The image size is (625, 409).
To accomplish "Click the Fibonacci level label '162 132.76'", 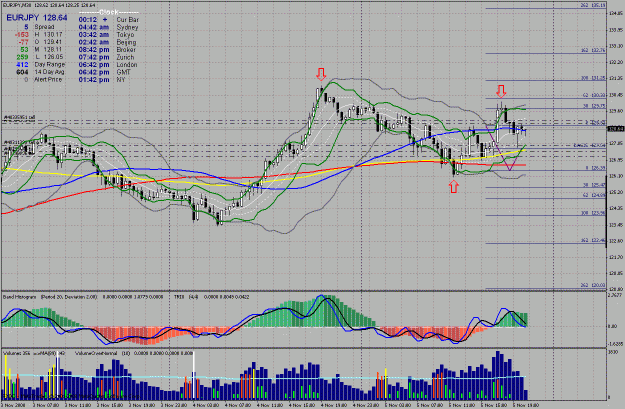I will (x=593, y=51).
